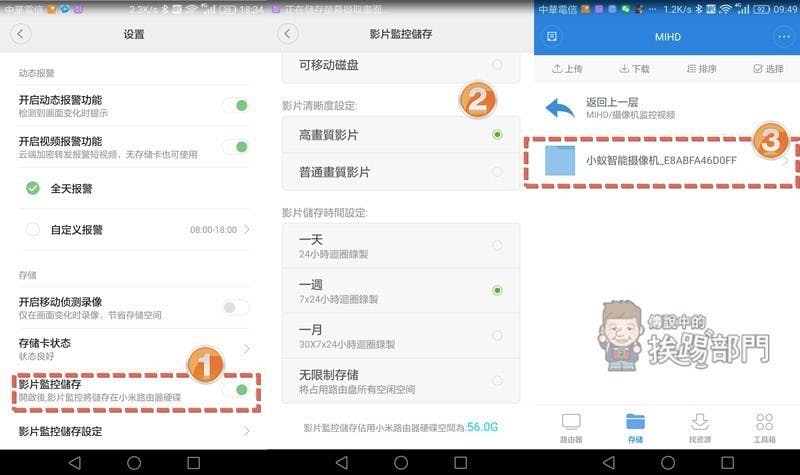The height and width of the screenshot is (475, 800).
Task: Switch to the 路由器 tab
Action: 571,428
